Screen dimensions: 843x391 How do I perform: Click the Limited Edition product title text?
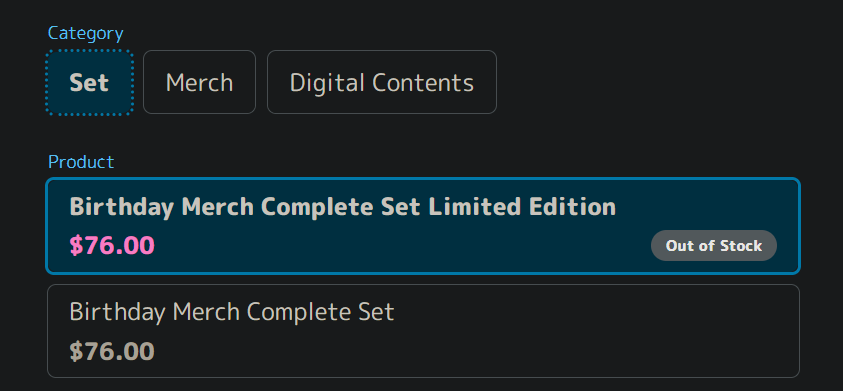click(x=342, y=207)
